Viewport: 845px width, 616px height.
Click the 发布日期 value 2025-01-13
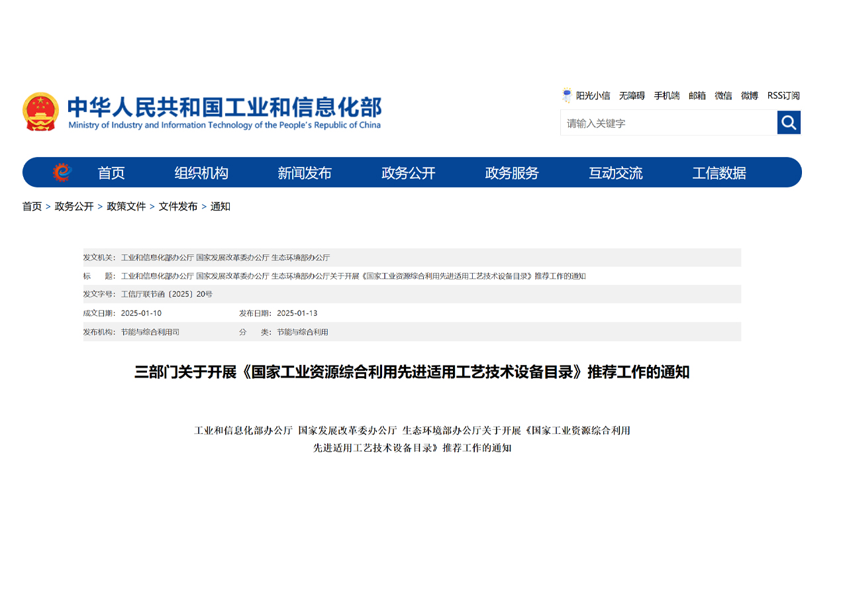297,313
